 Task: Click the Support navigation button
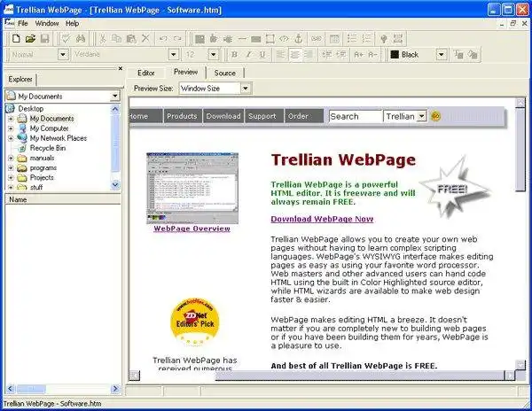(x=263, y=116)
